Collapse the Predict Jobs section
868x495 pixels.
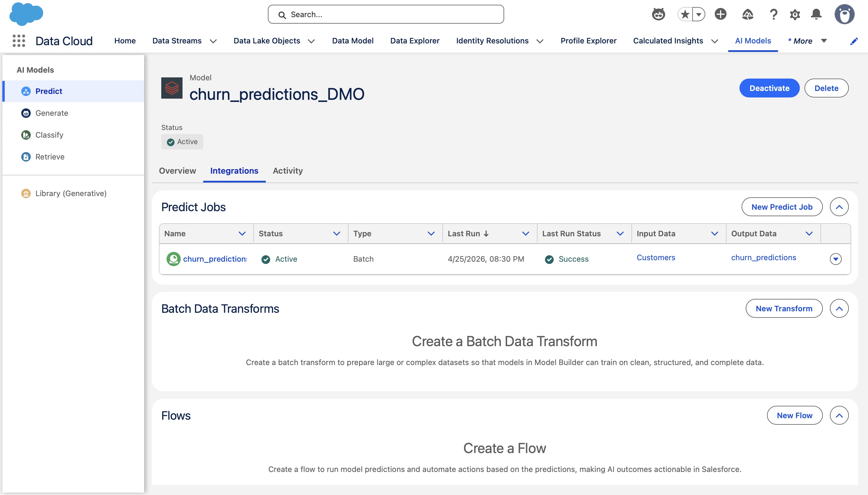point(839,207)
